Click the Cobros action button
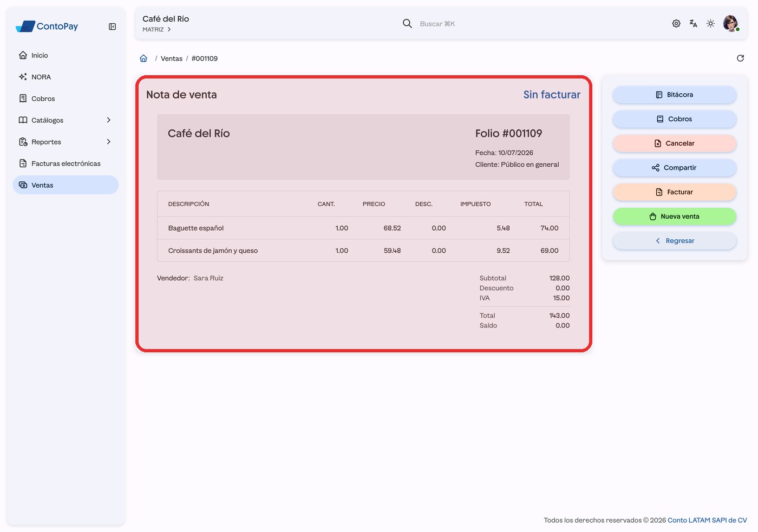Viewport: 758px width, 532px height. (675, 119)
